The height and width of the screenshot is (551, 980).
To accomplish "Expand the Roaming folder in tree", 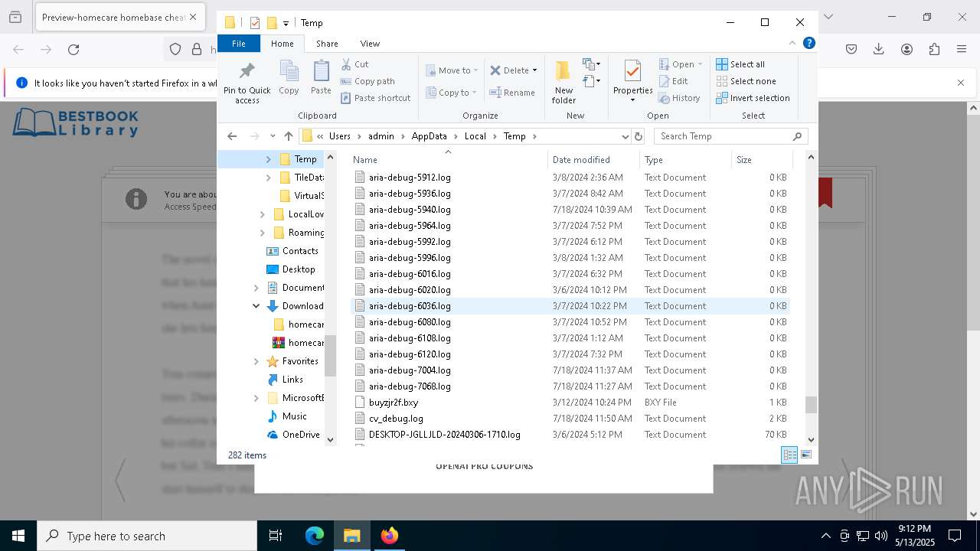I will 262,233.
